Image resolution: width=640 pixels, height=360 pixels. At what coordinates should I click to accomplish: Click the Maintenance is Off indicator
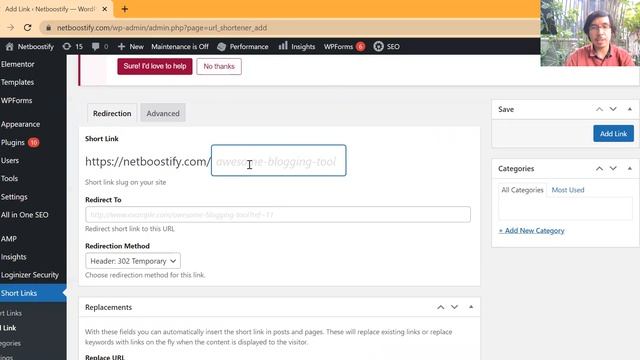180,47
